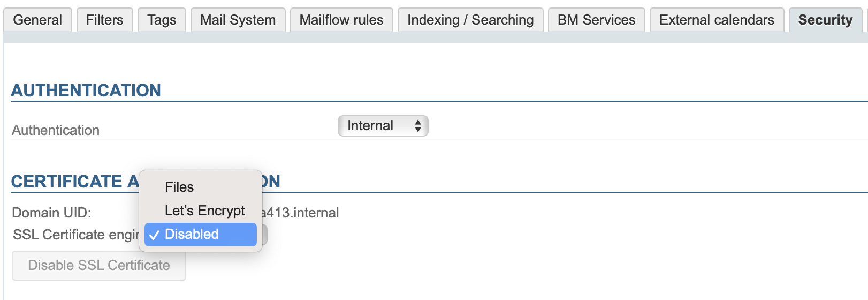Switch to Indexing / Searching tab
Image resolution: width=868 pixels, height=300 pixels.
pos(470,20)
